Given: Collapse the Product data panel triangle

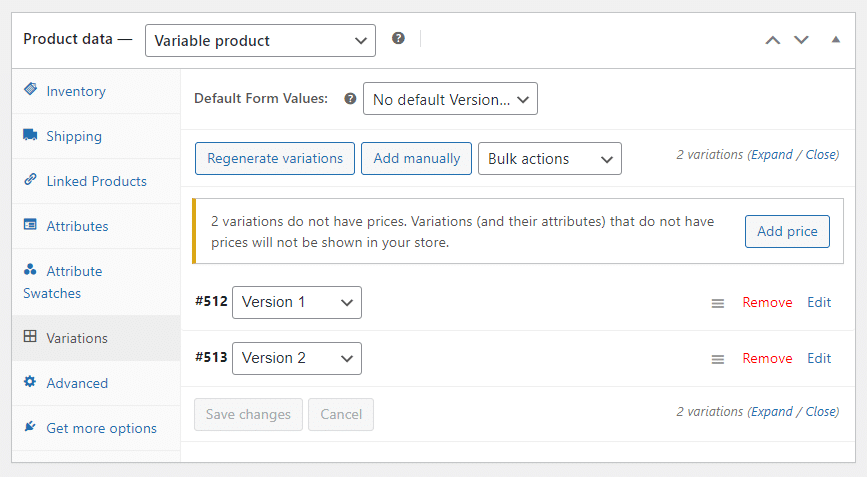Looking at the screenshot, I should tap(835, 39).
